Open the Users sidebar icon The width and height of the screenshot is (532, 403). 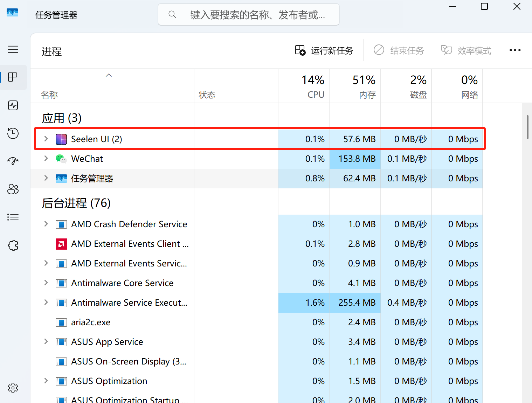13,189
